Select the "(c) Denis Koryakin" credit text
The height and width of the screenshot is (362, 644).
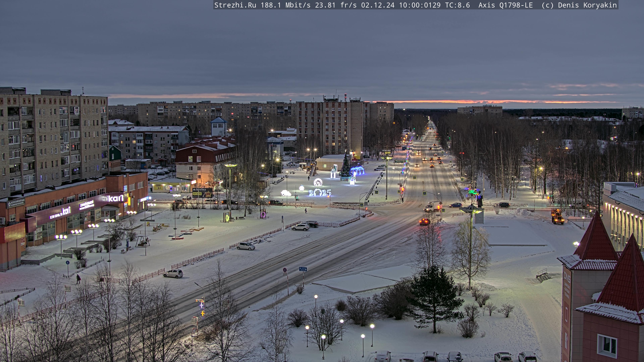pos(579,5)
